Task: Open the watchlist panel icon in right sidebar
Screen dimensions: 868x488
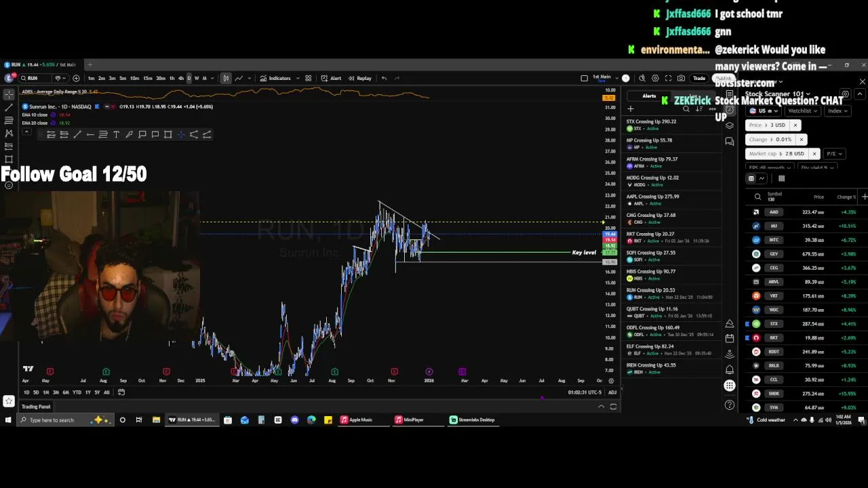Action: pos(730,94)
